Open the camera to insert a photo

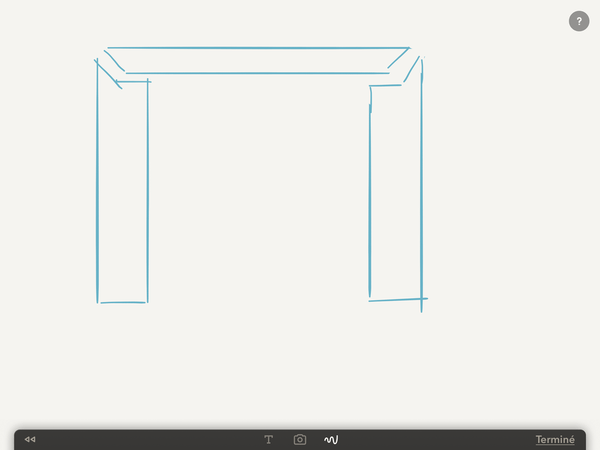tap(300, 439)
